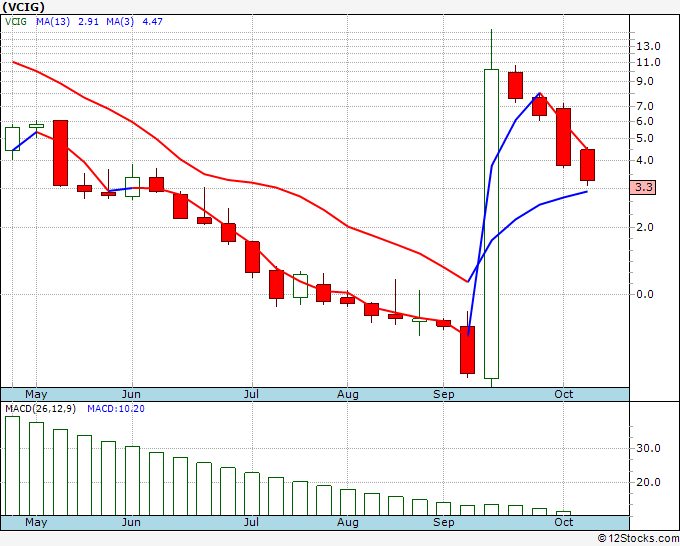Screen dimensions: 680x546
Task: Click May on the MACD panel axis
Action: click(x=36, y=522)
